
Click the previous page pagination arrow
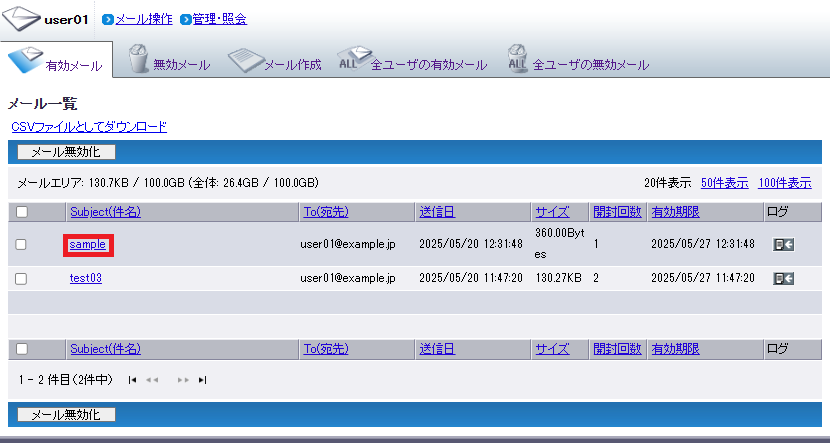(152, 380)
